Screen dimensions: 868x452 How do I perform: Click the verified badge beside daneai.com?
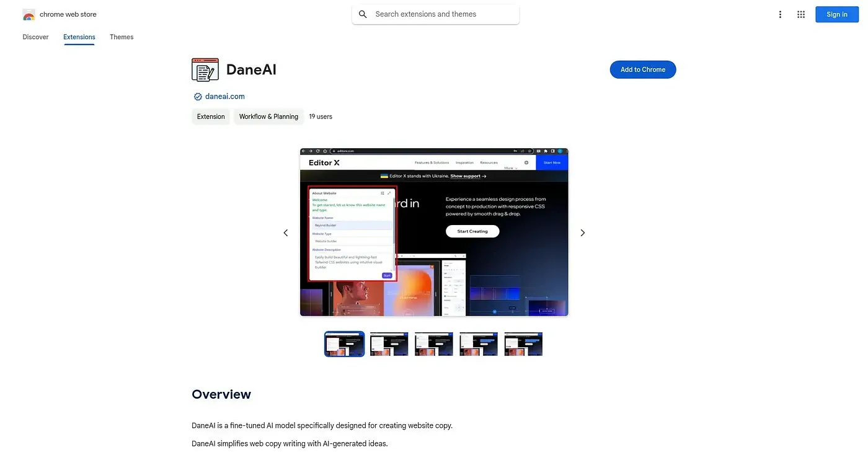[x=198, y=97]
